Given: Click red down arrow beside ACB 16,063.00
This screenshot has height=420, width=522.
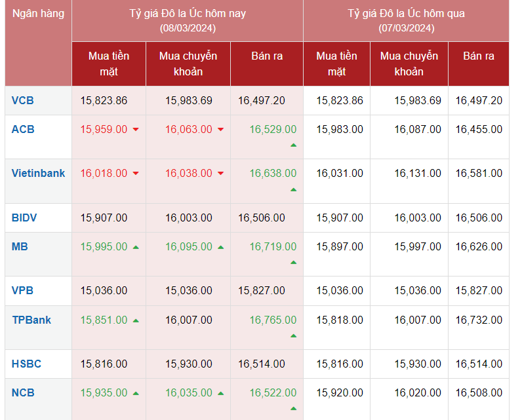Looking at the screenshot, I should tap(220, 130).
